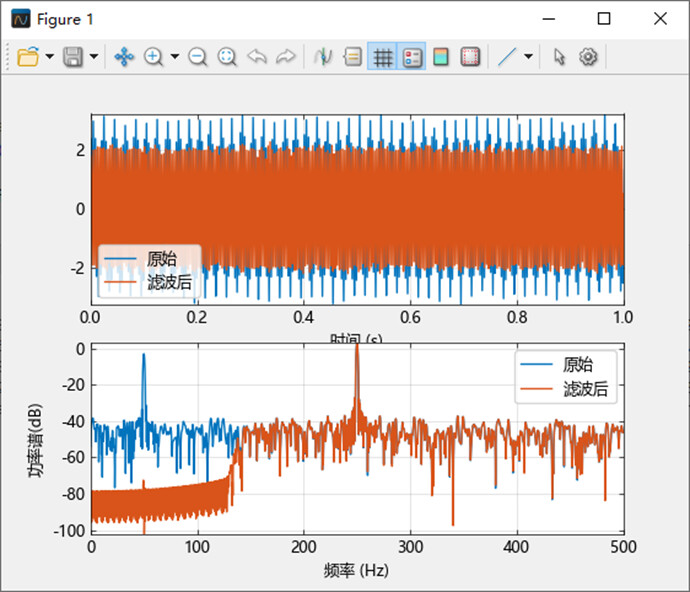Expand the save options dropdown arrow
This screenshot has height=592, width=690.
94,56
